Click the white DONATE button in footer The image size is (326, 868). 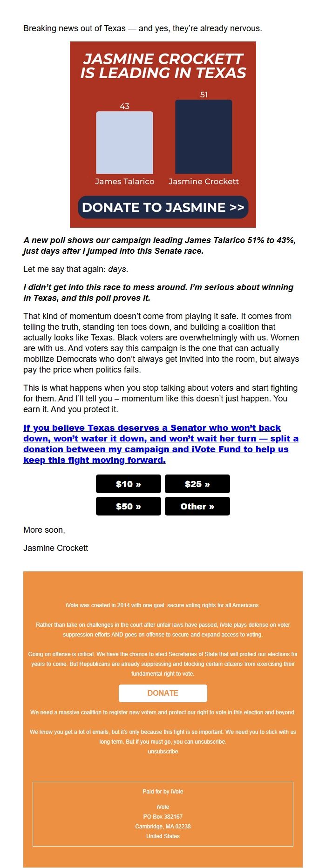163,693
